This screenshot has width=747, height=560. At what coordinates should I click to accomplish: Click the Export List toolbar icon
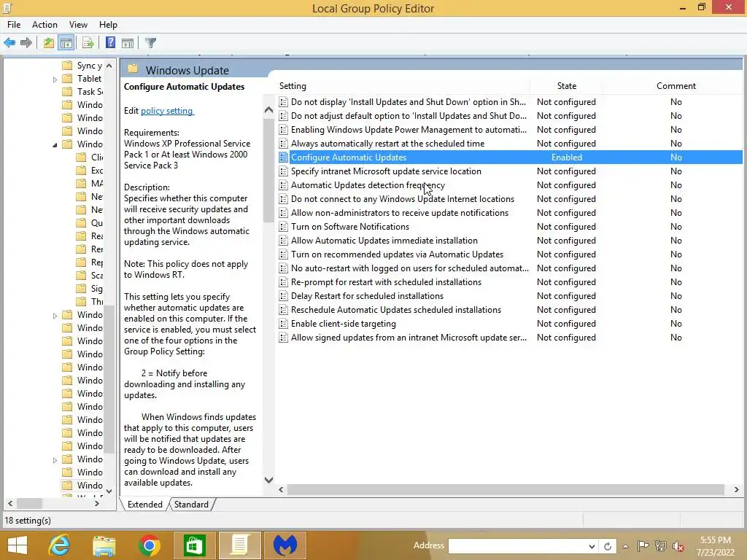point(88,43)
